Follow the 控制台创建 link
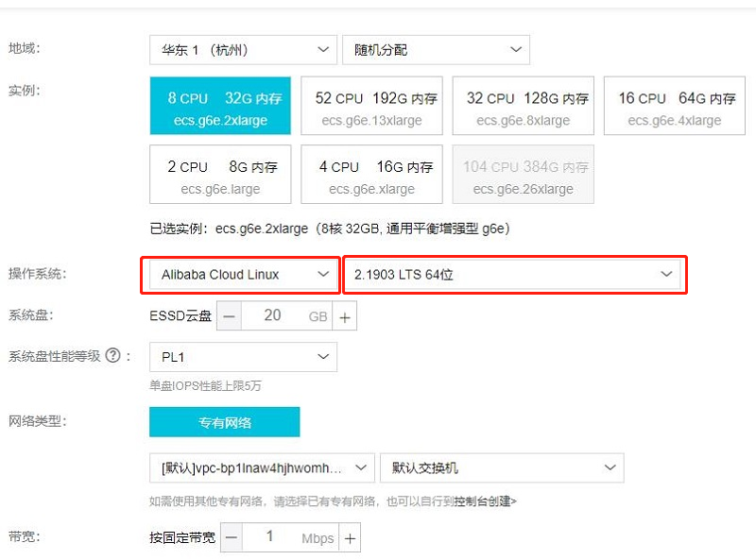 point(484,501)
